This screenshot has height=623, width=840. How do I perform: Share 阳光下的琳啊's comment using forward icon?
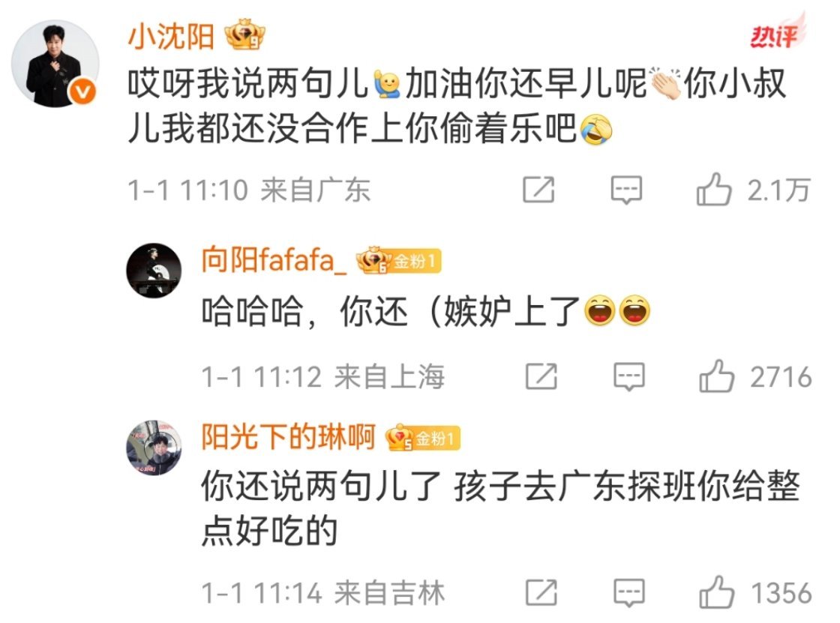click(541, 592)
